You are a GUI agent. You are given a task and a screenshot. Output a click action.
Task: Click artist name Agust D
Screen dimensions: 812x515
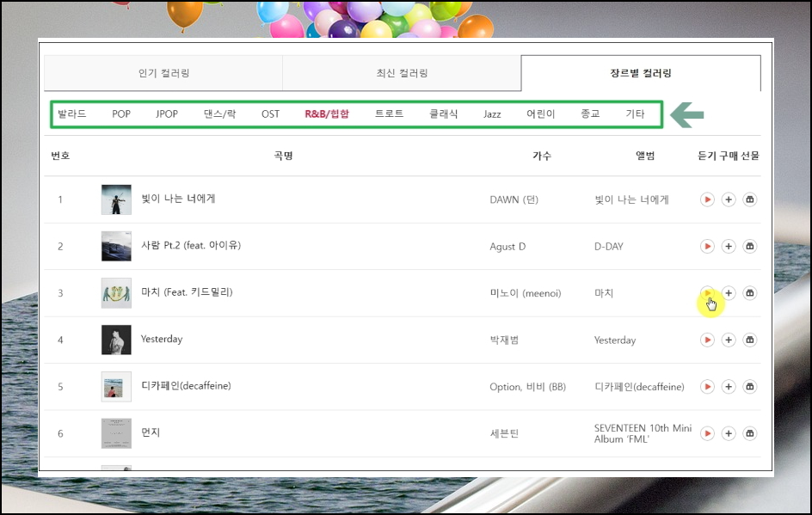click(507, 247)
